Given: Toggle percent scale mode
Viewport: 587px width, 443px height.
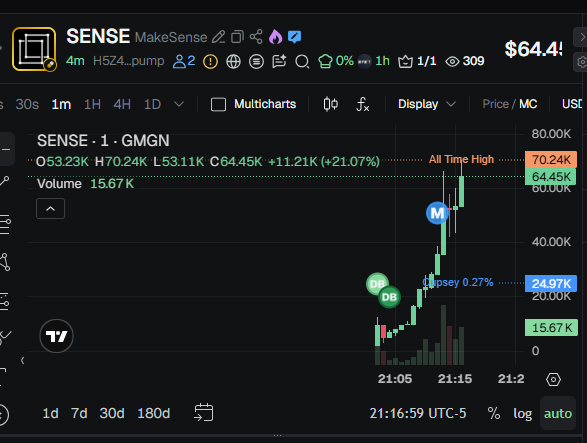Looking at the screenshot, I should pyautogui.click(x=493, y=413).
